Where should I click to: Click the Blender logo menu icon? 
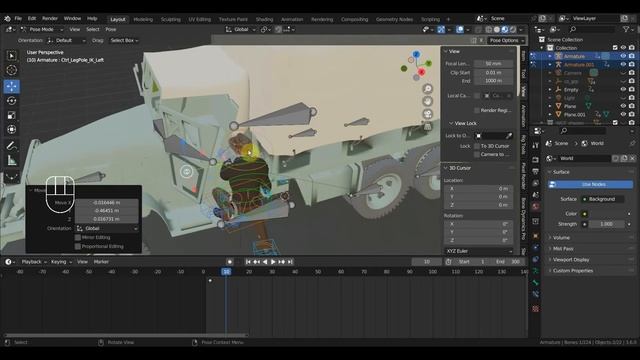[x=7, y=18]
